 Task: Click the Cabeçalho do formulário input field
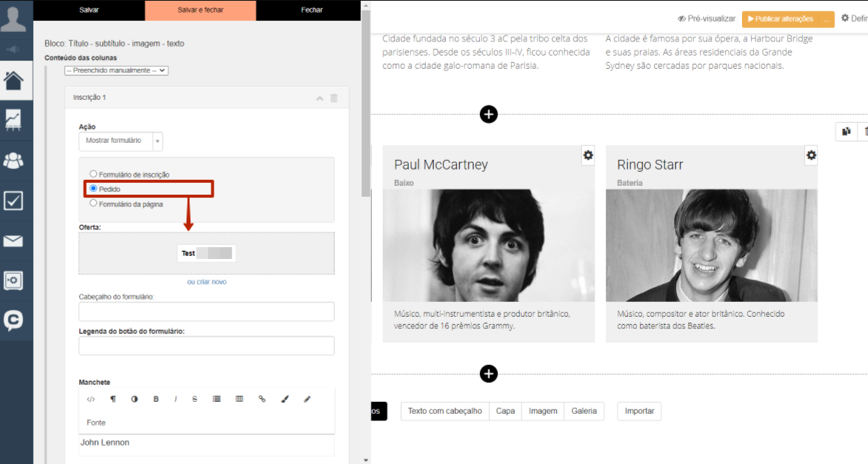[x=207, y=312]
